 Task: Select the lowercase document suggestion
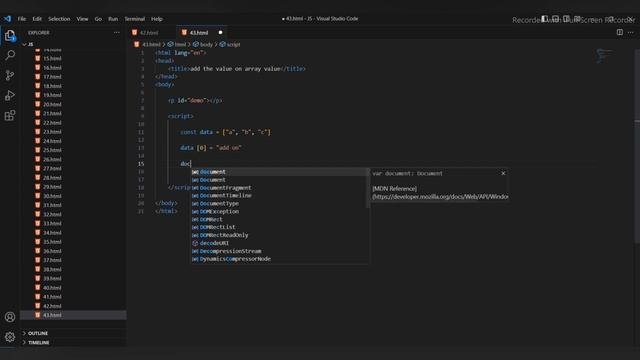pos(280,172)
